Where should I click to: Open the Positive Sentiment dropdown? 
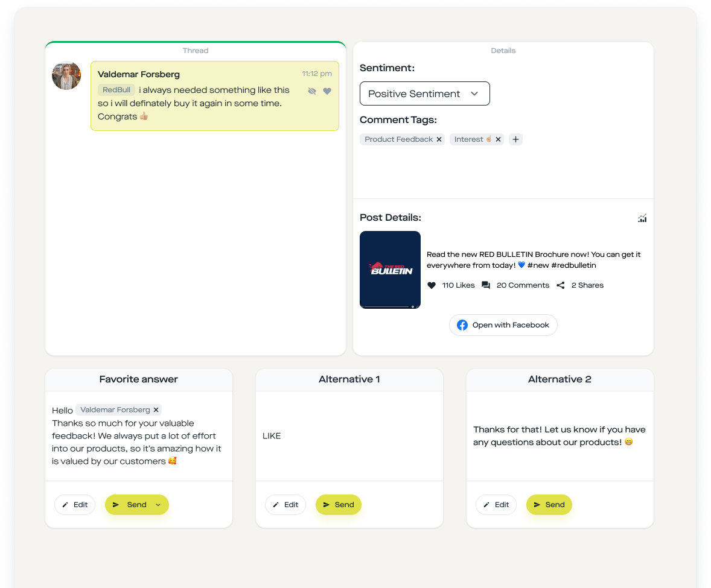point(424,93)
